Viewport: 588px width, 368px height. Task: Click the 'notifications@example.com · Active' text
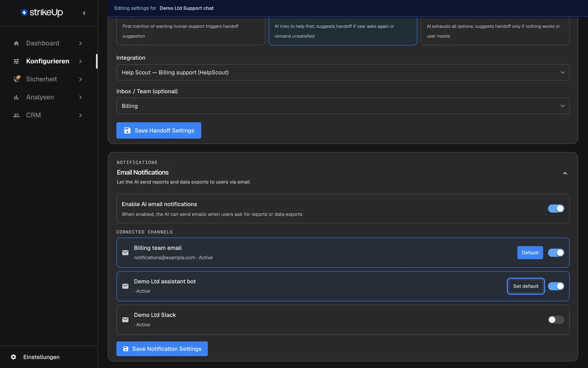(x=173, y=258)
